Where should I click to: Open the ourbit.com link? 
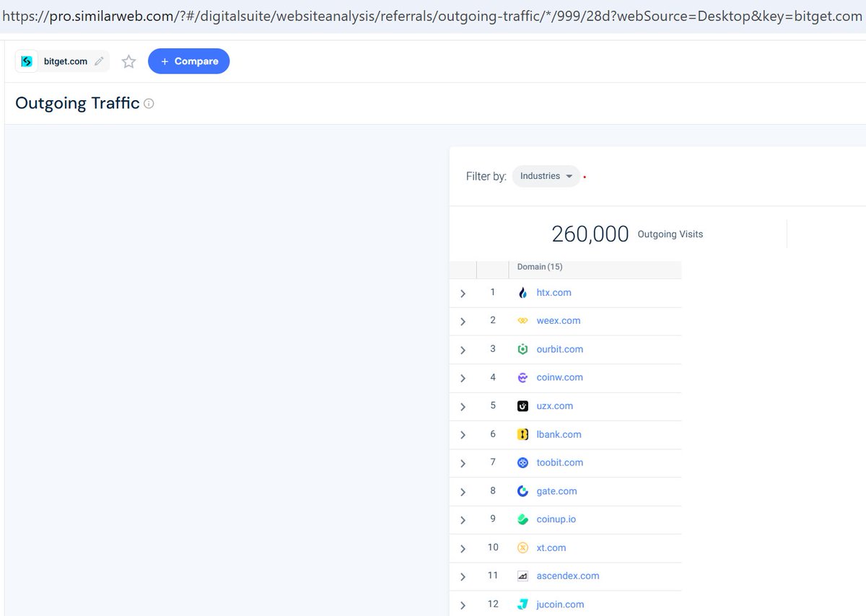tap(560, 349)
